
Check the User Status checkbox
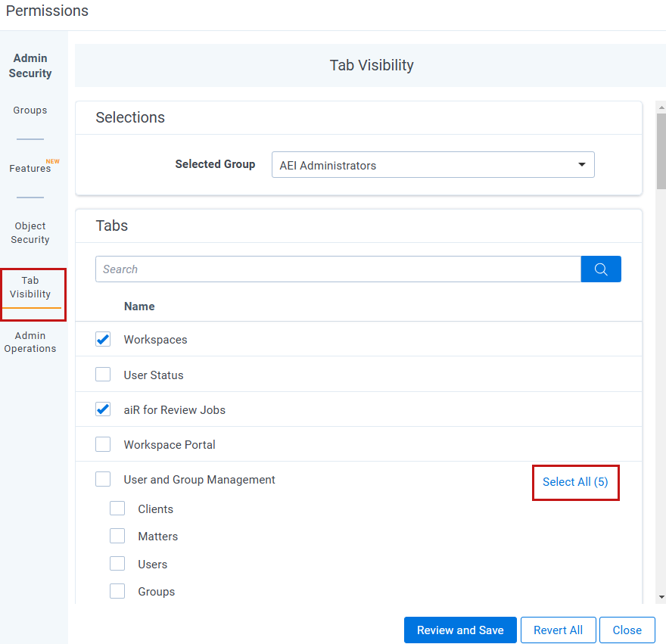pyautogui.click(x=103, y=375)
